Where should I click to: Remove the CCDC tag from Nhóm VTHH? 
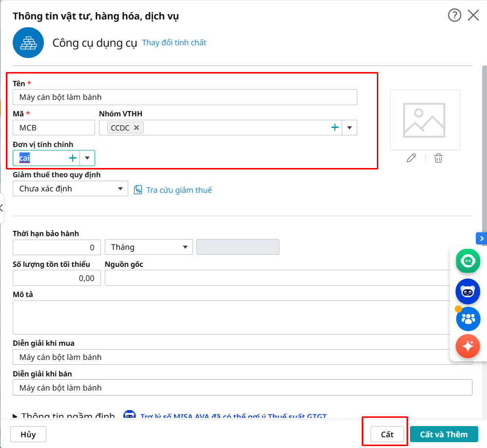(136, 128)
